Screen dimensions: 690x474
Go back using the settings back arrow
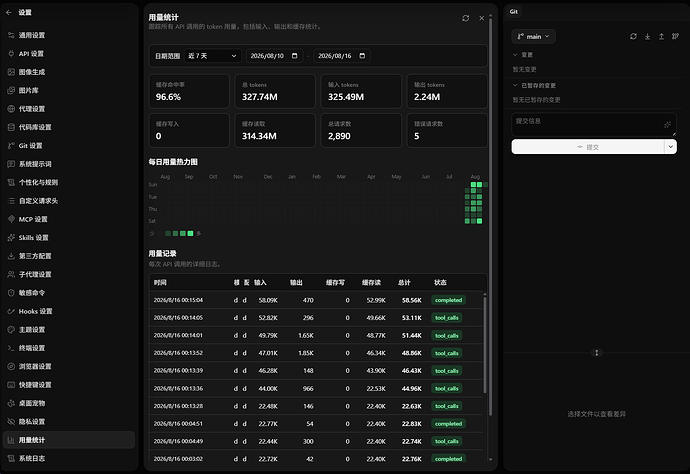pyautogui.click(x=9, y=12)
